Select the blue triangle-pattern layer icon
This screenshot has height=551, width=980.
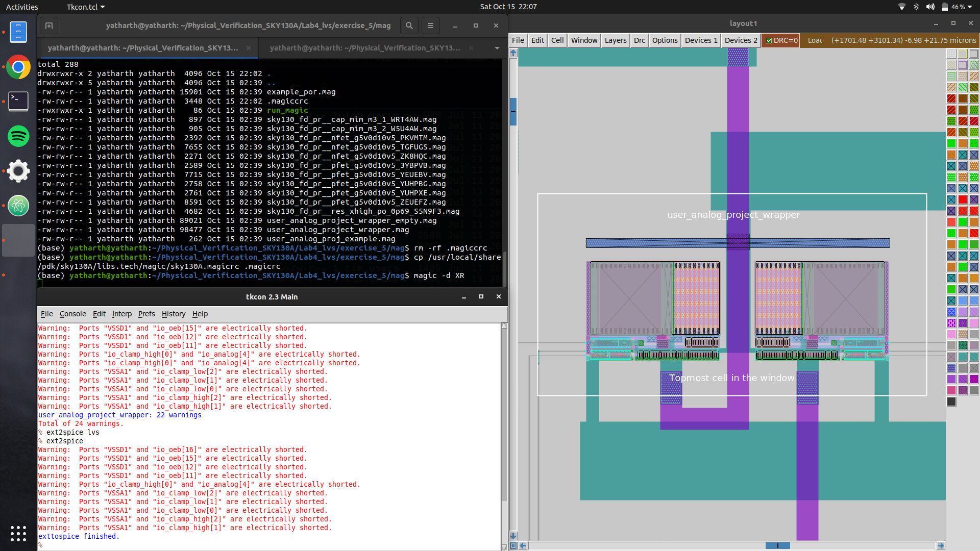click(x=951, y=312)
